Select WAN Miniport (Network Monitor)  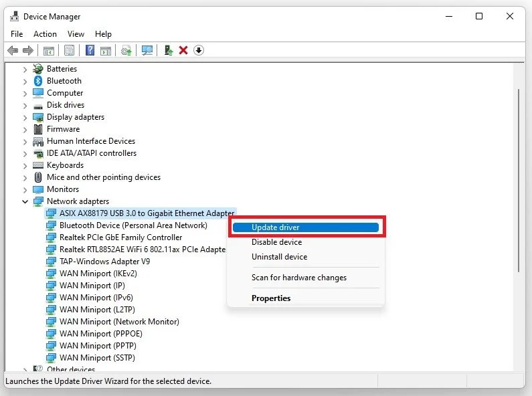point(119,322)
